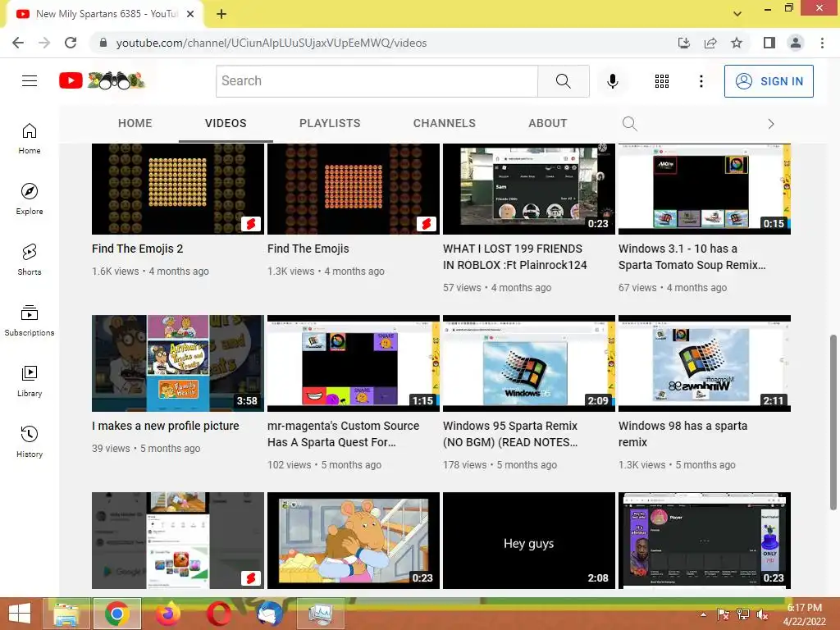Open Windows 3.1 - 10 Sparta Tomato title
The width and height of the screenshot is (840, 630).
click(692, 257)
